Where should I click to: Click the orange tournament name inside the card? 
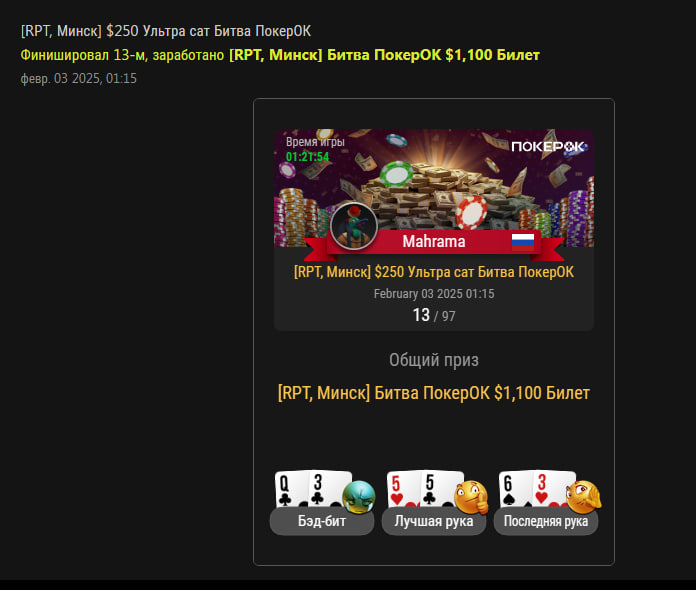coord(434,272)
